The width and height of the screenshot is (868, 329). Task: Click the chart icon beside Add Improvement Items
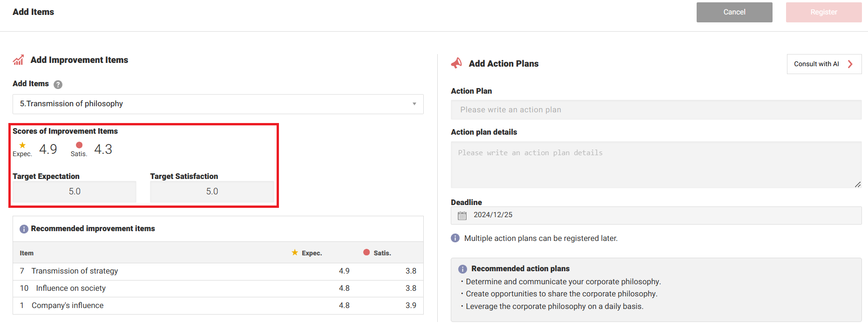click(19, 60)
